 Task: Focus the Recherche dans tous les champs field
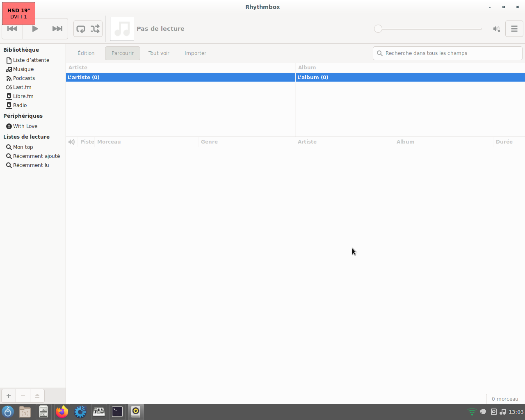[447, 53]
